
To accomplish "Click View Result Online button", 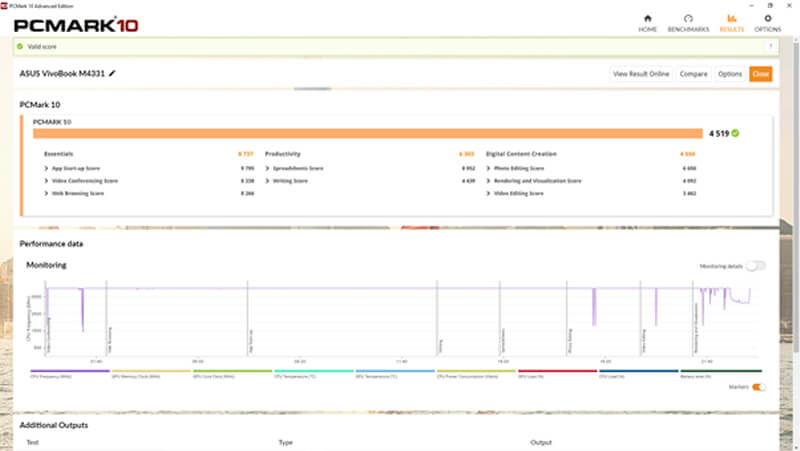I will (x=641, y=74).
